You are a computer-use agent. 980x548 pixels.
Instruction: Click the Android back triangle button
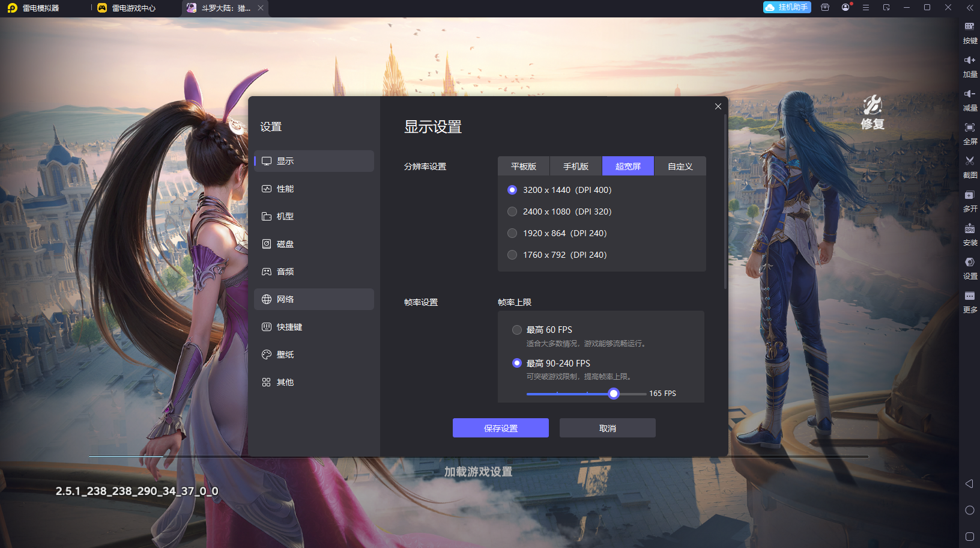click(969, 484)
